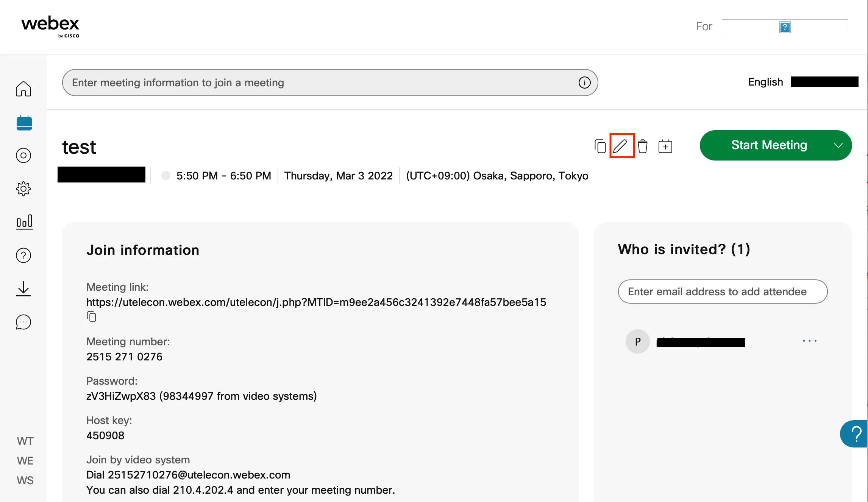The height and width of the screenshot is (502, 868).
Task: Click the add attendee email field
Action: pos(723,292)
